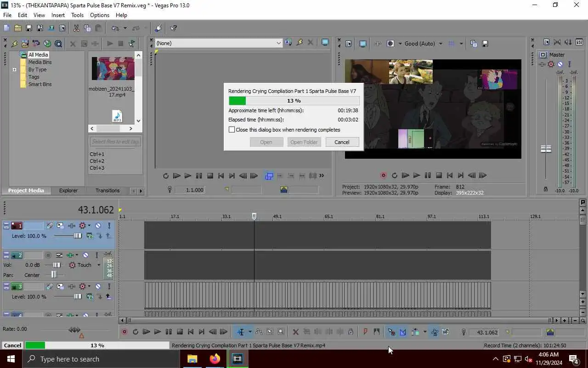Click the Downmix Output icon in Master panel
The image size is (588, 368).
coord(557,42)
